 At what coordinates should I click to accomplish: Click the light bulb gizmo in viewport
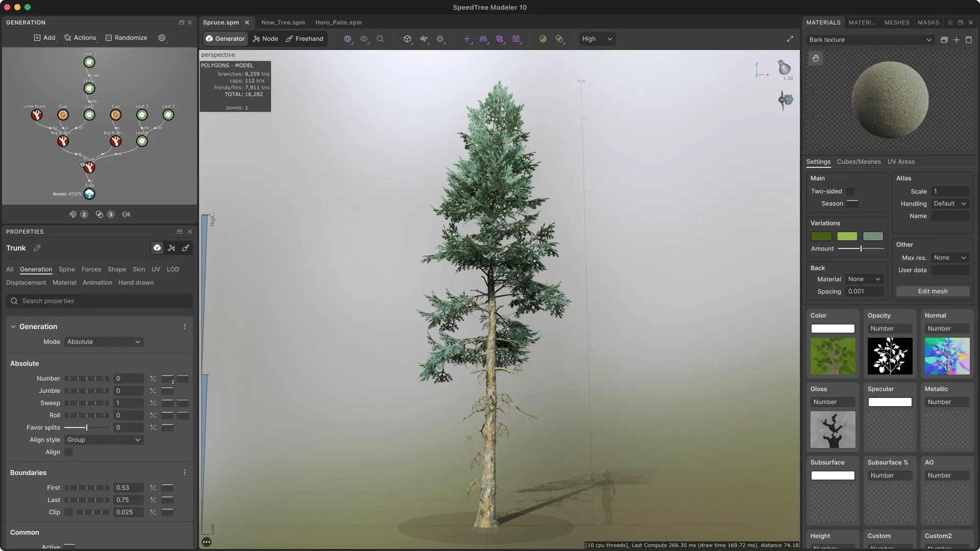[785, 67]
